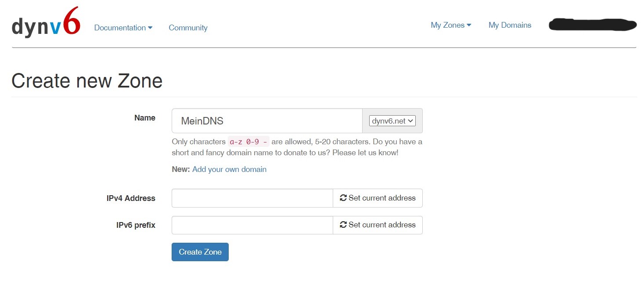Click the Create Zone button
This screenshot has width=644, height=281.
pos(200,252)
